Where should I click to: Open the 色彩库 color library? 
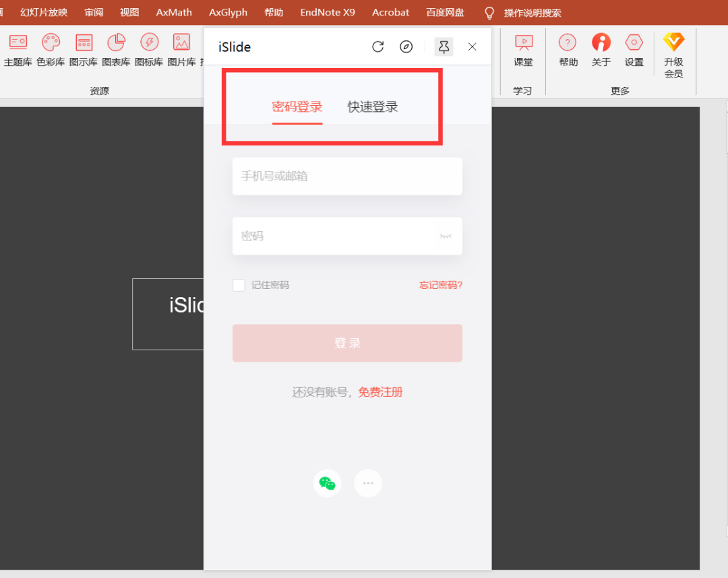[51, 50]
